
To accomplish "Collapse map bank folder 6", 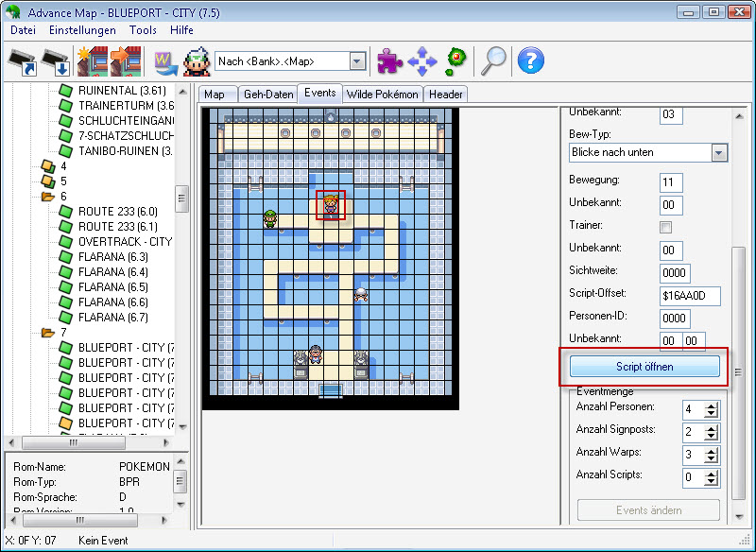I will click(x=48, y=197).
